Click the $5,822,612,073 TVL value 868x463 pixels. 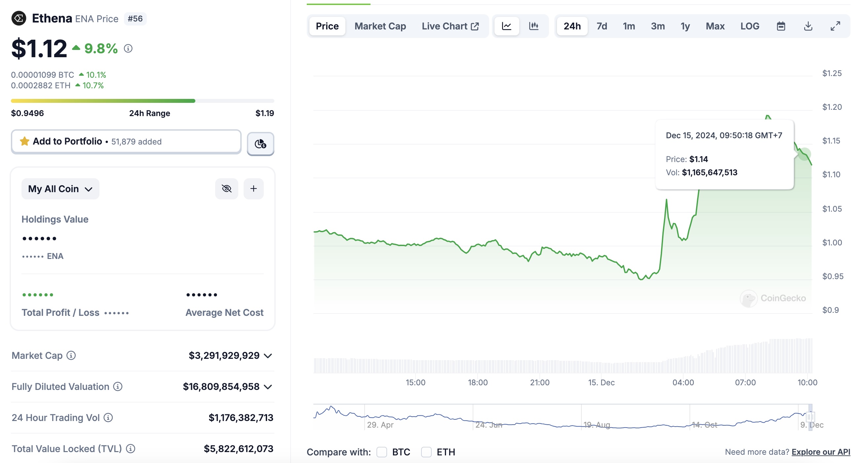coord(239,449)
